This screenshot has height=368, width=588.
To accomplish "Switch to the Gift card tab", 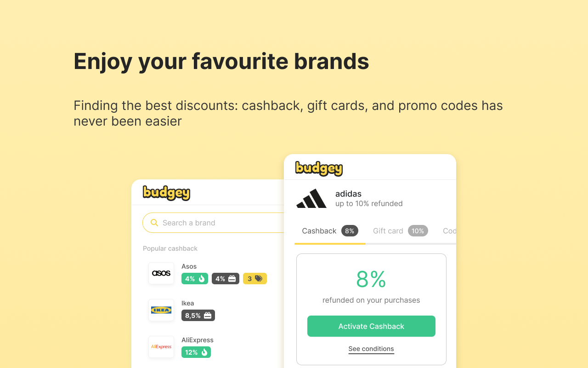I will click(x=400, y=231).
